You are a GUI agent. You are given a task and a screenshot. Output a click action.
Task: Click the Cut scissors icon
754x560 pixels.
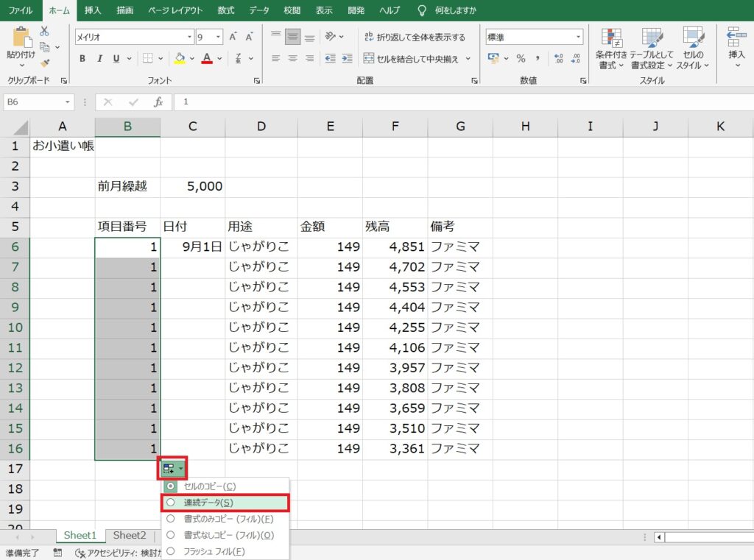(x=44, y=31)
